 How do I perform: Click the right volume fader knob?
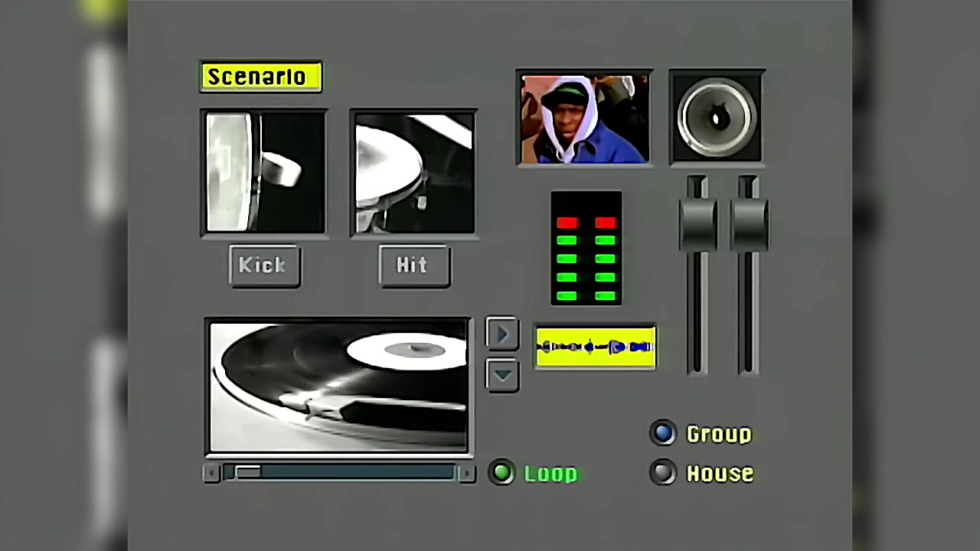749,224
